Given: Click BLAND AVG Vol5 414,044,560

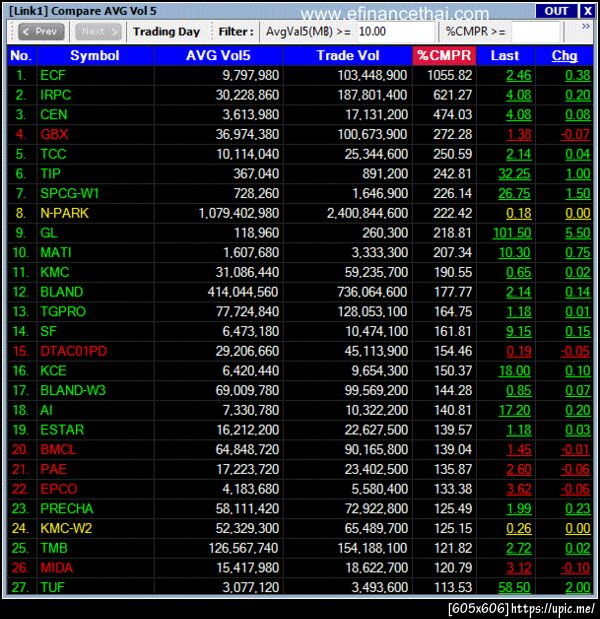Looking at the screenshot, I should (243, 292).
